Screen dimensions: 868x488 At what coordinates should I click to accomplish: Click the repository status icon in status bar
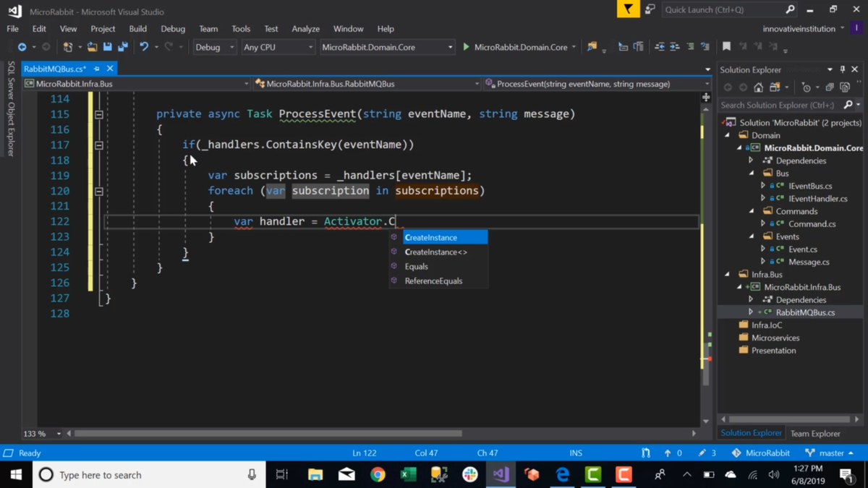click(646, 453)
